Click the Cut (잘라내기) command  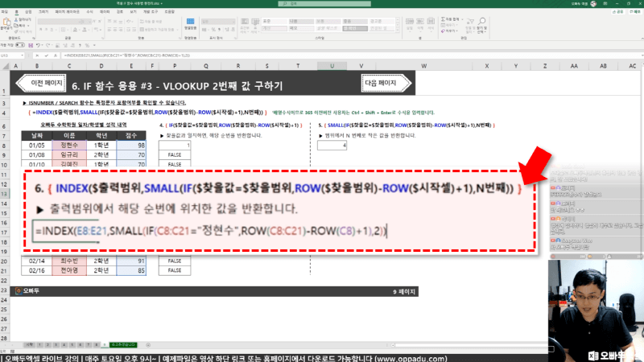tap(23, 19)
